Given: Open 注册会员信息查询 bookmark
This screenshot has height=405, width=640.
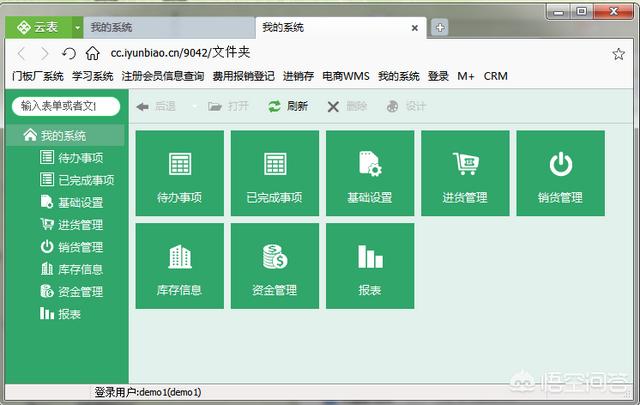Looking at the screenshot, I should tap(163, 76).
